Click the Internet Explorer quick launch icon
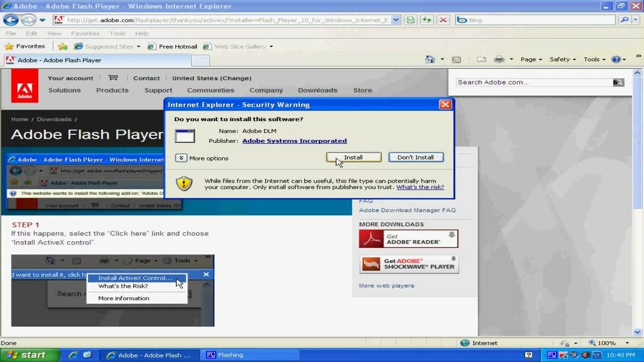 pos(73,355)
